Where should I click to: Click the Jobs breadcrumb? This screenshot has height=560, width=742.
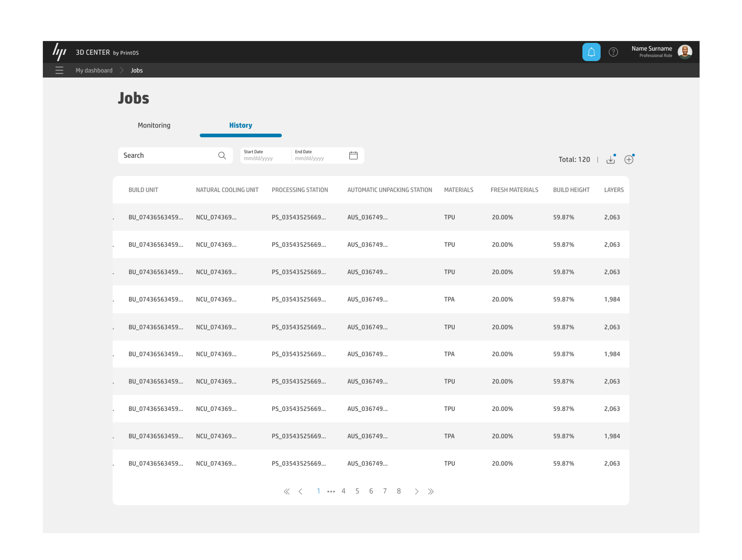coord(137,70)
